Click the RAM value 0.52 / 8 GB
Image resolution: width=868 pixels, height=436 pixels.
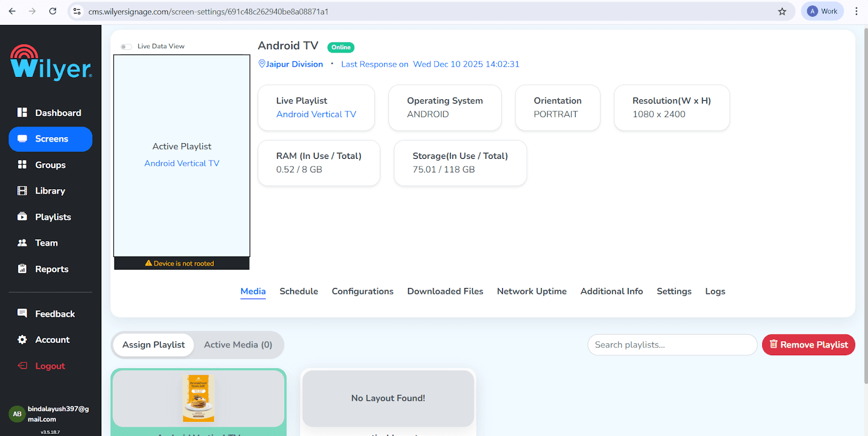[299, 169]
